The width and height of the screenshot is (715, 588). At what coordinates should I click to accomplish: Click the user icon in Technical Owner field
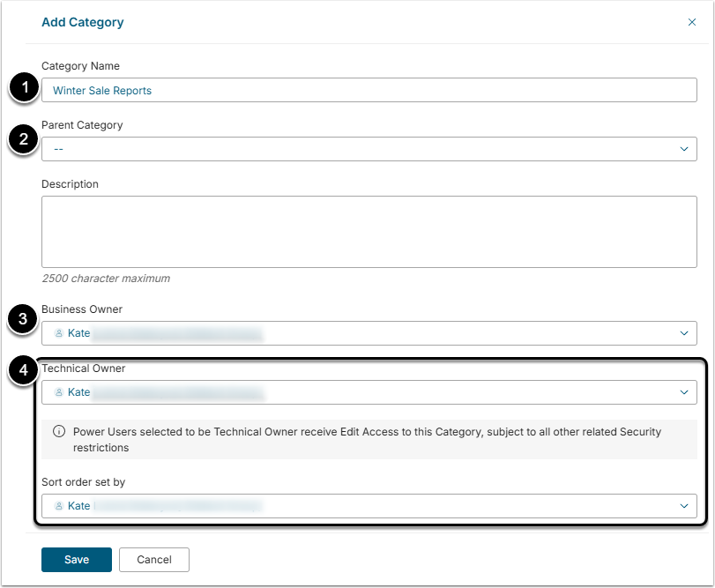coord(59,392)
